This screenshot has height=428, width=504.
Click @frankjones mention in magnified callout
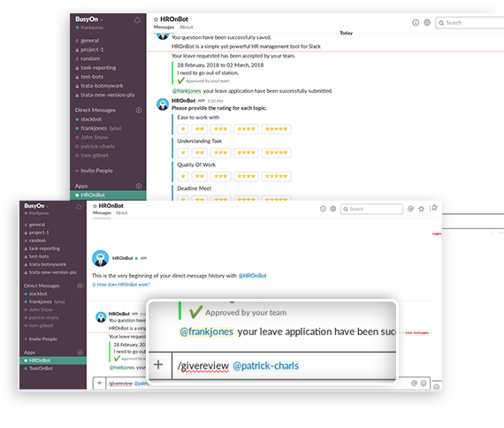pos(207,332)
